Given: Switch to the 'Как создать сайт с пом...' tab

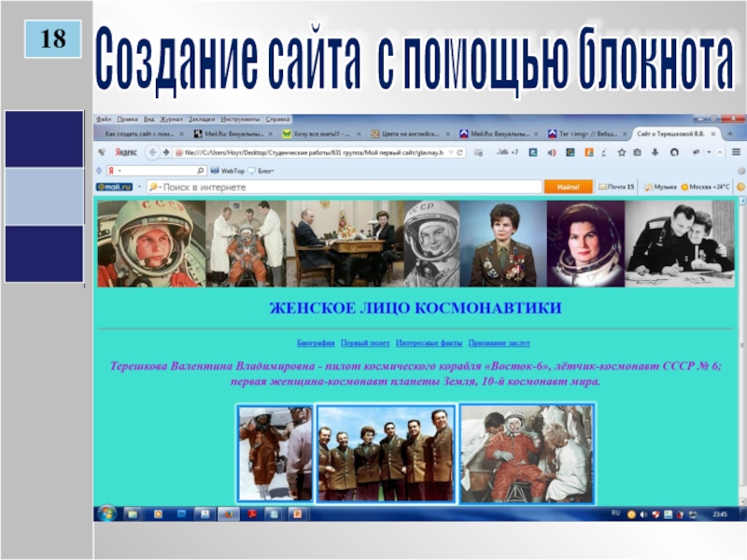Looking at the screenshot, I should coord(139,133).
